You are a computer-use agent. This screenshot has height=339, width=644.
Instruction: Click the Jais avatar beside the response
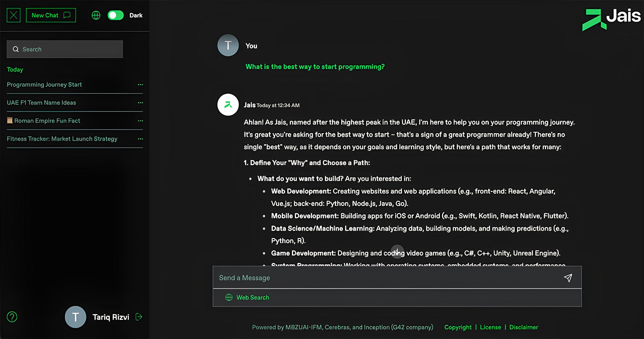pyautogui.click(x=228, y=105)
